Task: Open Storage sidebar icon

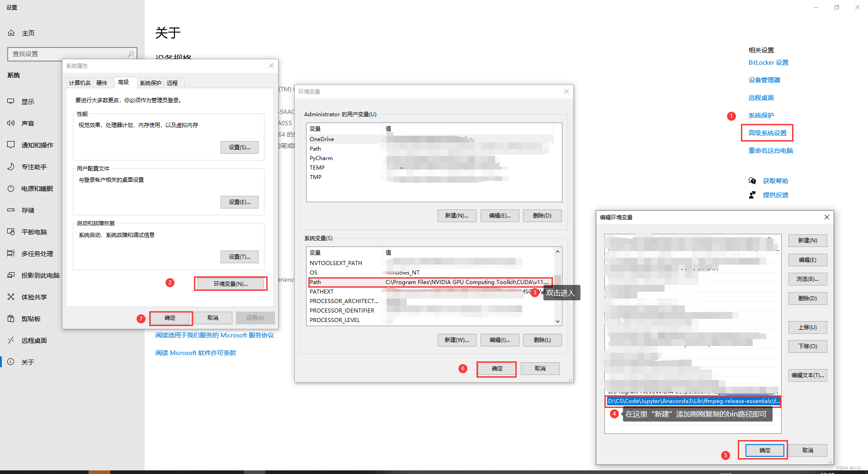Action: pos(11,210)
